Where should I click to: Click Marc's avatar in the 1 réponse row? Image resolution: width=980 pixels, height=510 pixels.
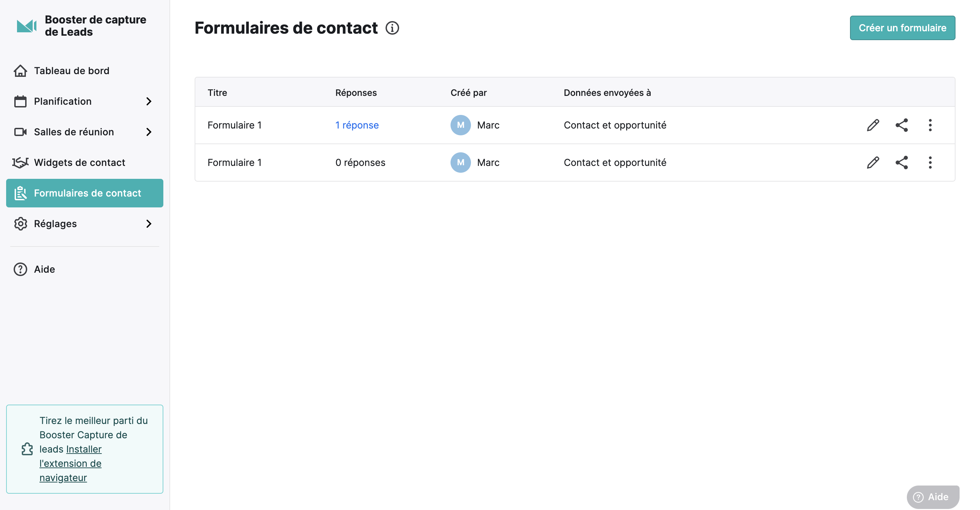pos(460,125)
